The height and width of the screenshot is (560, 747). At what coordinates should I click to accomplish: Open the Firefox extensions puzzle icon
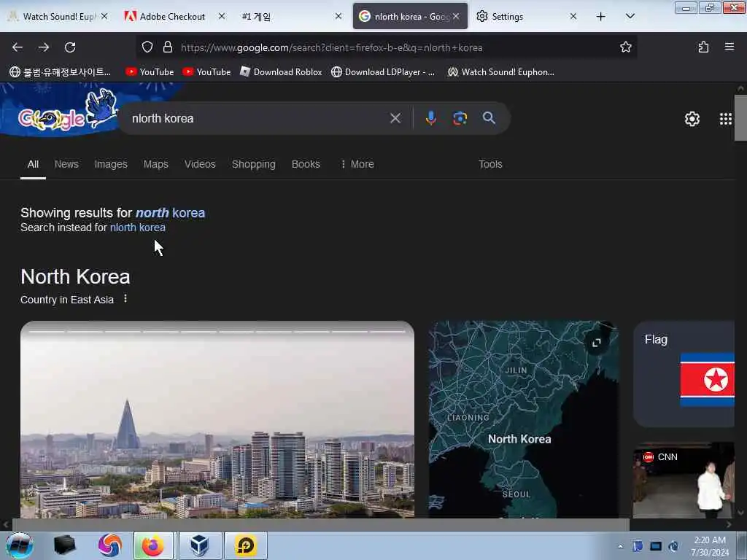coord(703,47)
